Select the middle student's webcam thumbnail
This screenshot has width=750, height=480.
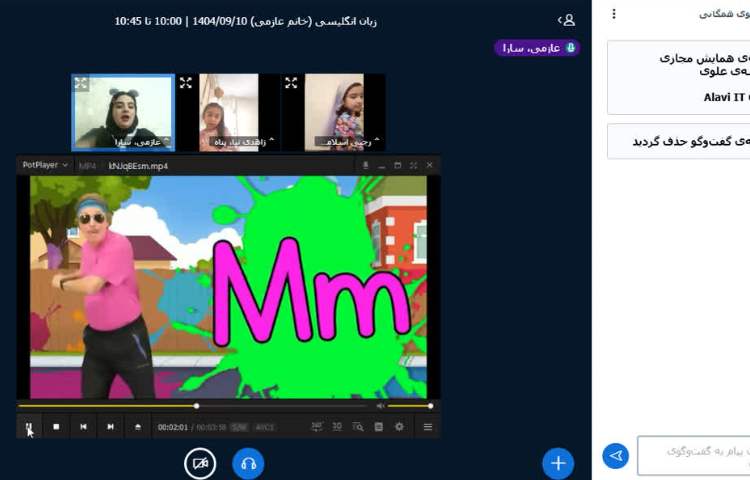click(229, 112)
